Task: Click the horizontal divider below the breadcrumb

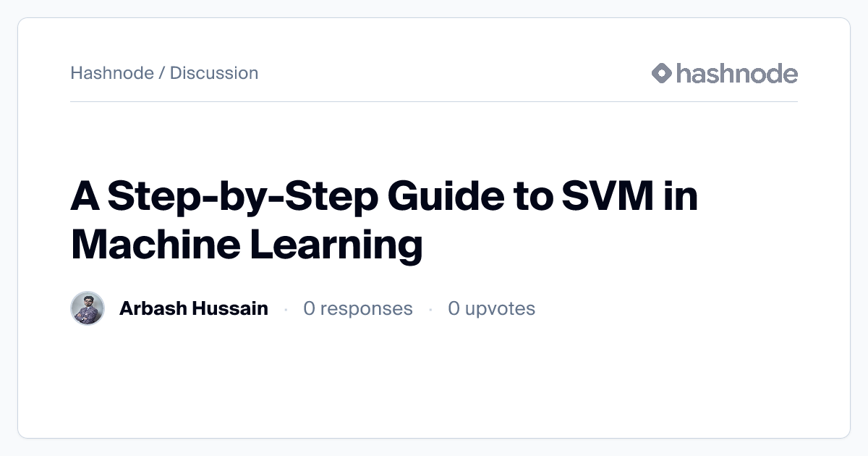Action: point(434,102)
